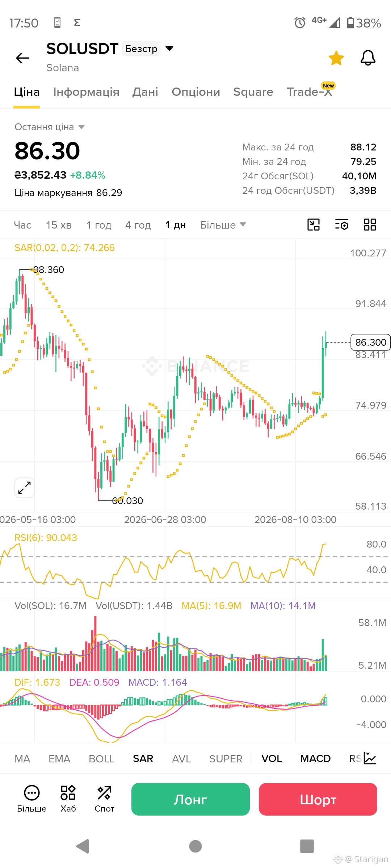
Task: Tap the SAR(0,02, 0,2) indicator label
Action: (64, 248)
